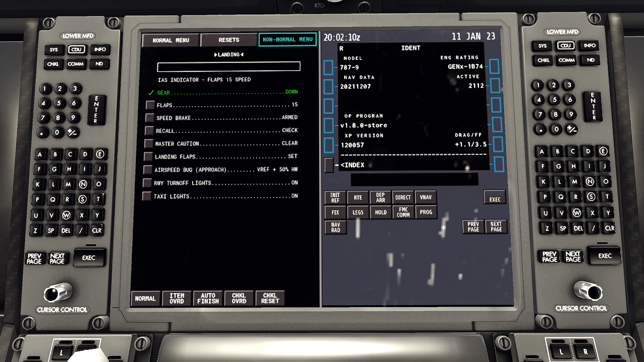
Task: Open the NAV RAD page
Action: 335,227
